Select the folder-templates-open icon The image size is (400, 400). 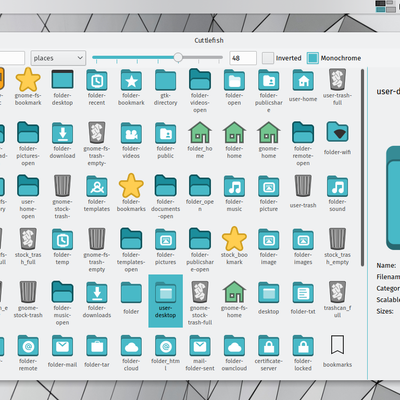(x=131, y=238)
